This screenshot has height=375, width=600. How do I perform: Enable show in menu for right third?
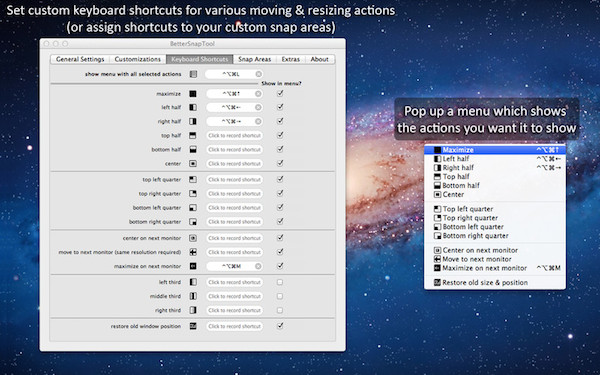pos(280,310)
